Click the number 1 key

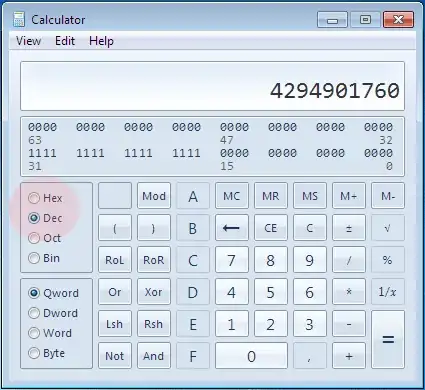pos(232,324)
